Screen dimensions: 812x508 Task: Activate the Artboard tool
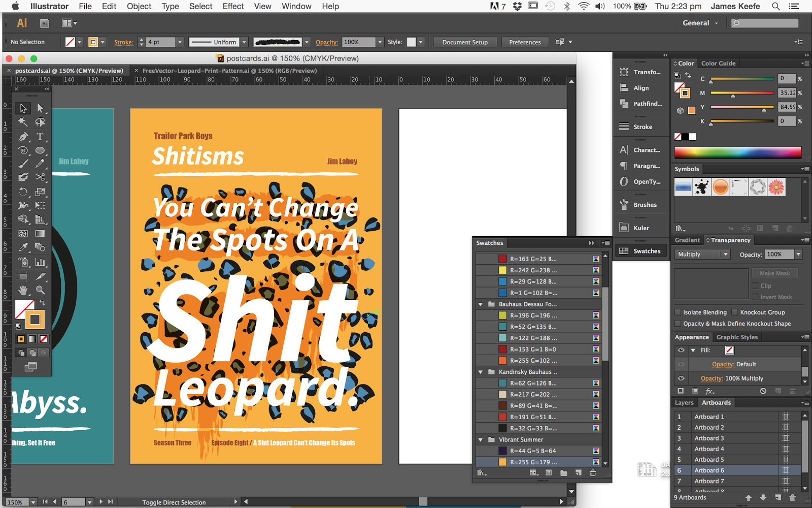pyautogui.click(x=23, y=276)
